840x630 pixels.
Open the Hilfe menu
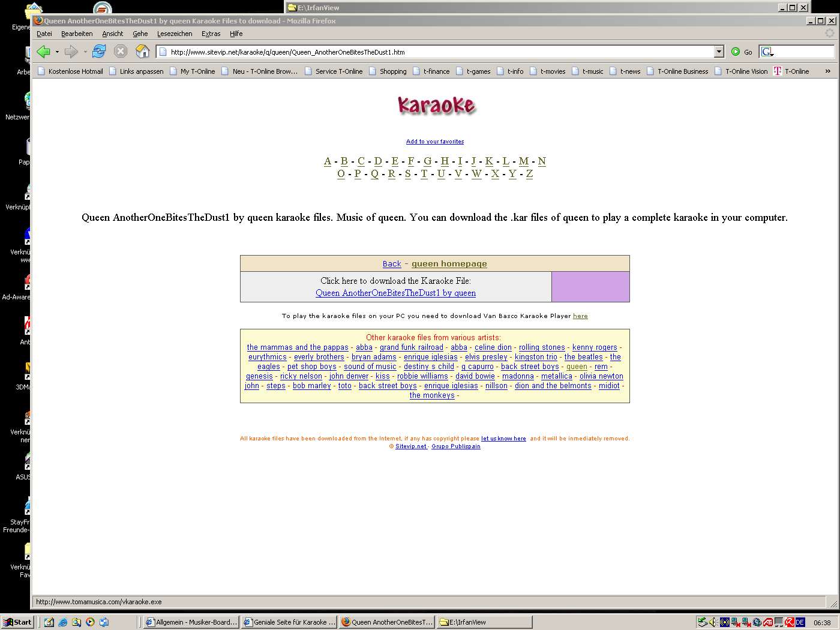pos(236,34)
